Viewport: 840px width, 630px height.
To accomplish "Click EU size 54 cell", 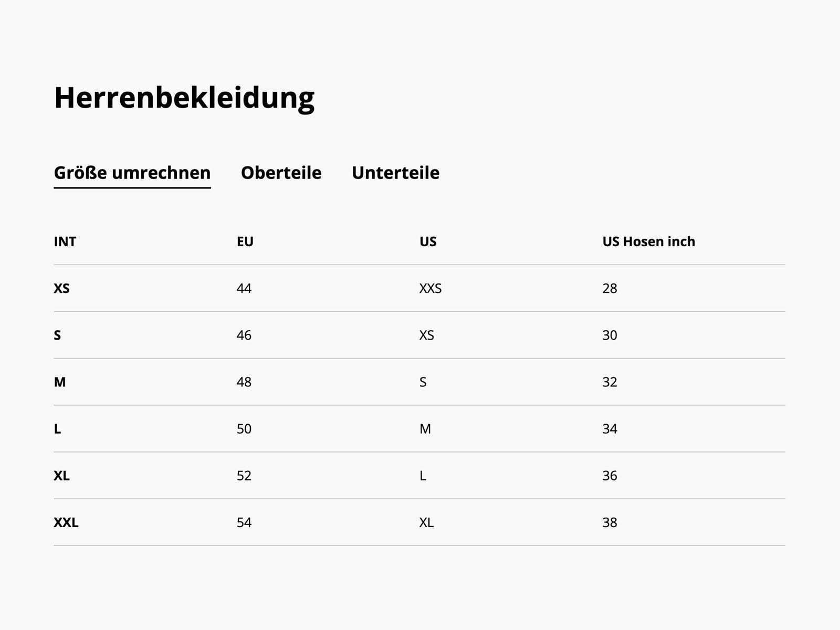I will click(x=244, y=522).
